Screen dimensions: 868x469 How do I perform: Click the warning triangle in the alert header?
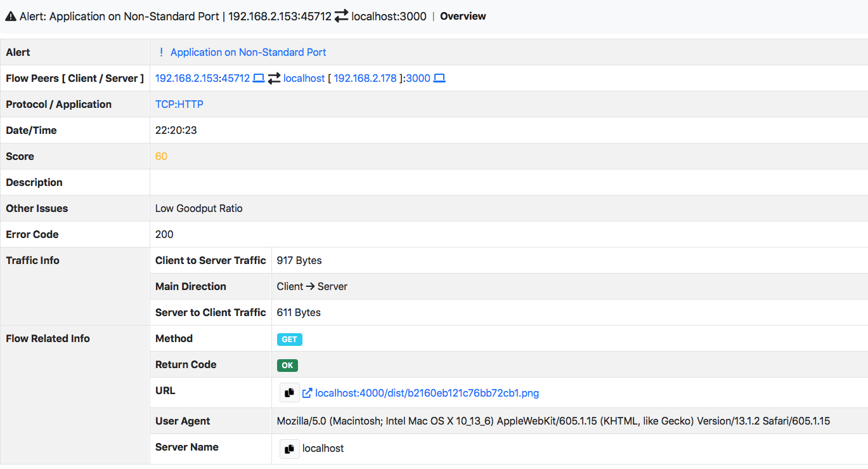coord(10,15)
